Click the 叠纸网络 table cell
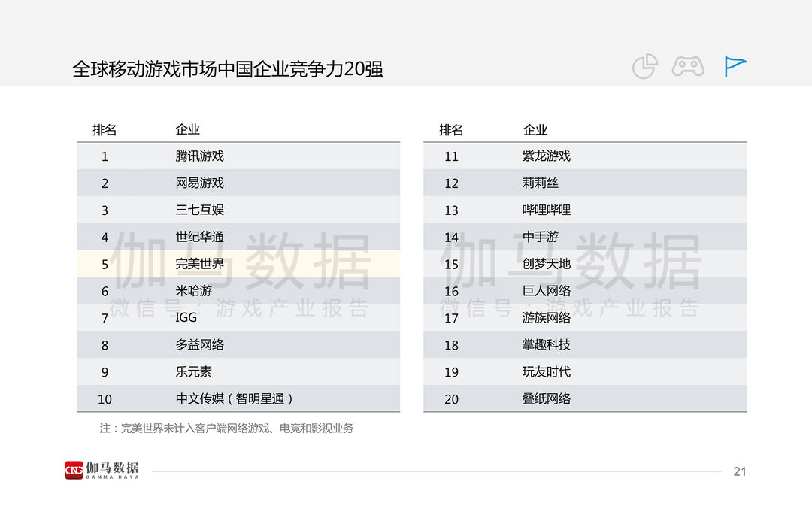The height and width of the screenshot is (527, 812). [x=547, y=398]
